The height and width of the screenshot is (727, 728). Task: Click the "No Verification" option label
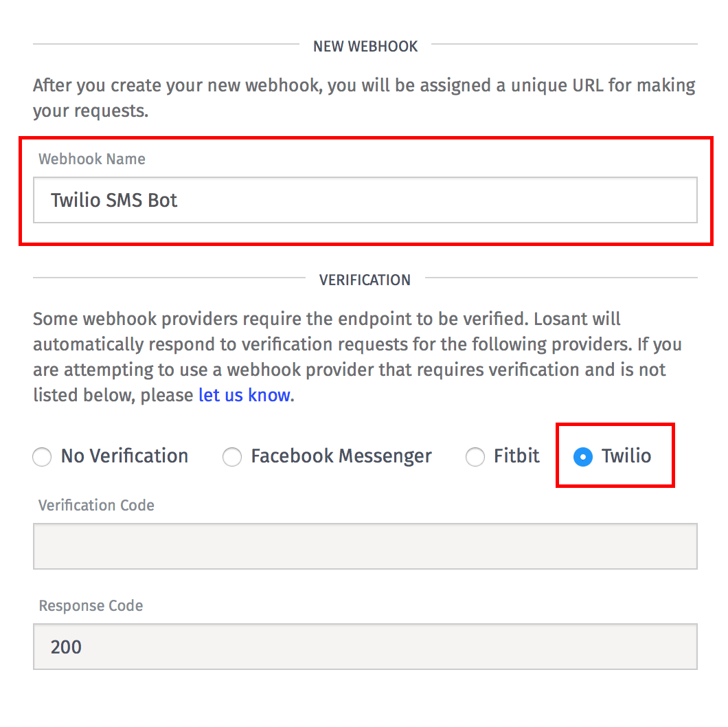(x=124, y=456)
